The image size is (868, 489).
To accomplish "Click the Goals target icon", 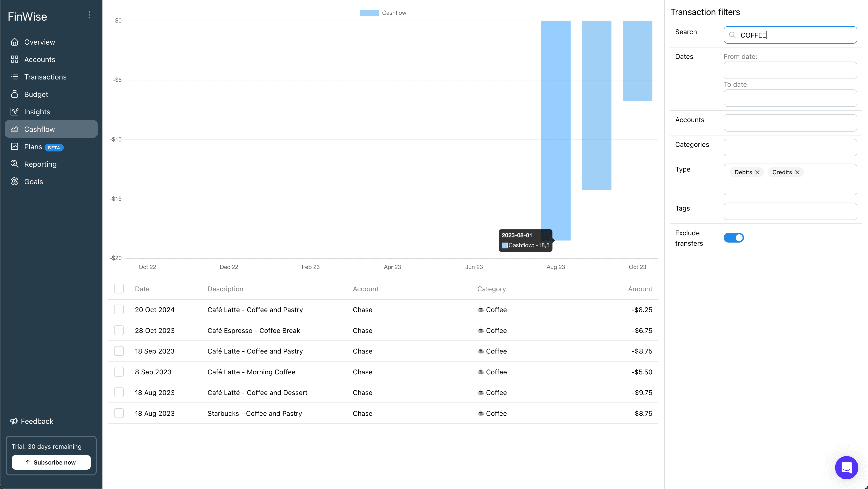I will (x=15, y=181).
